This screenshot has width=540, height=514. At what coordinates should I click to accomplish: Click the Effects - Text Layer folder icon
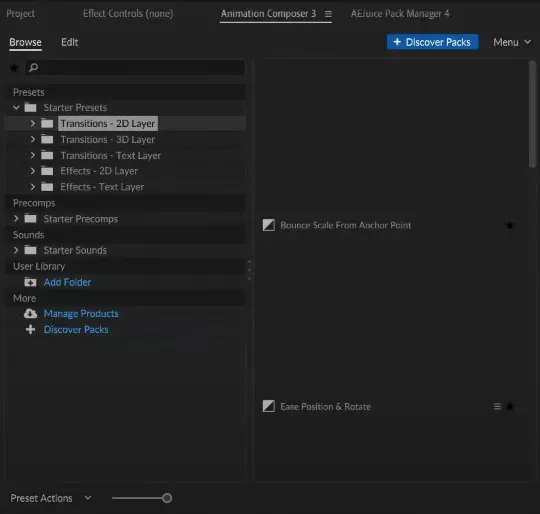pyautogui.click(x=47, y=187)
